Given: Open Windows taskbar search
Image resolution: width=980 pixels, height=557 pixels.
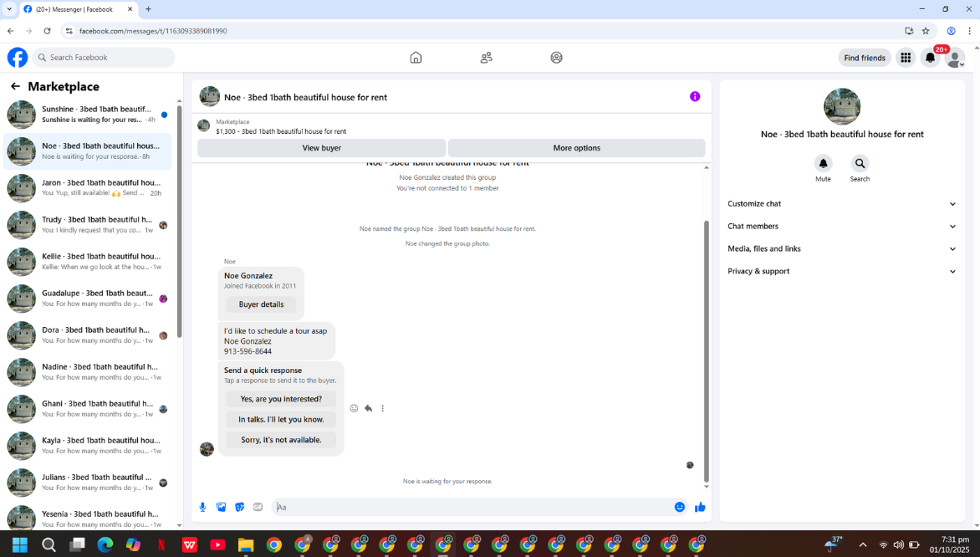Looking at the screenshot, I should [x=48, y=544].
